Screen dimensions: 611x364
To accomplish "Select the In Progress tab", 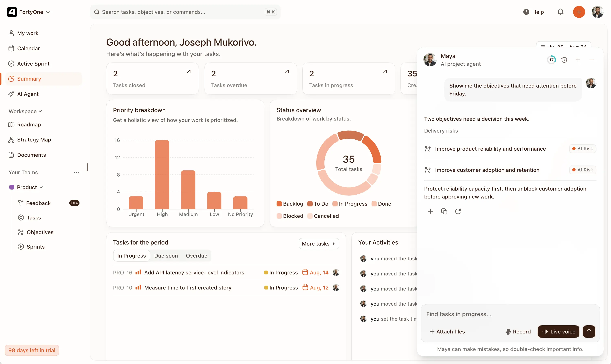I will coord(132,255).
